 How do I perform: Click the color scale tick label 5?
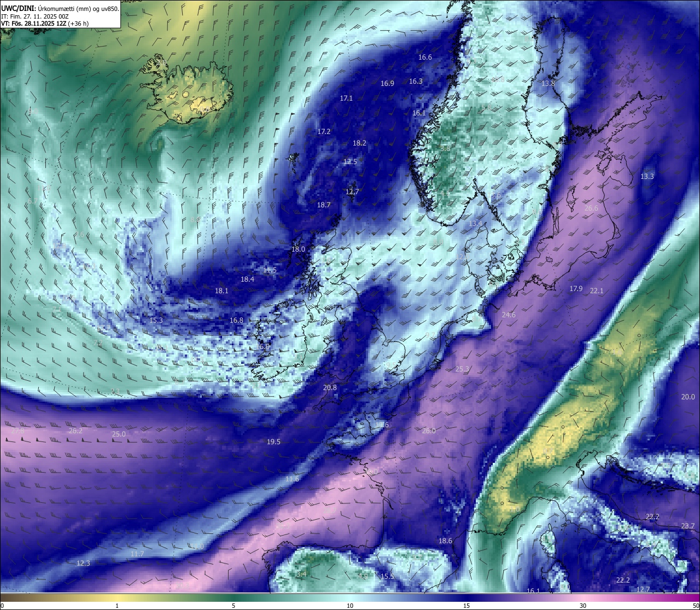[234, 606]
